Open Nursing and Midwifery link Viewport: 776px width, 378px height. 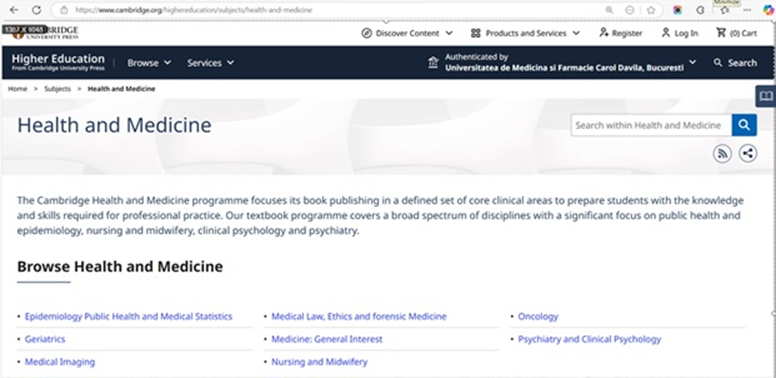click(x=319, y=362)
